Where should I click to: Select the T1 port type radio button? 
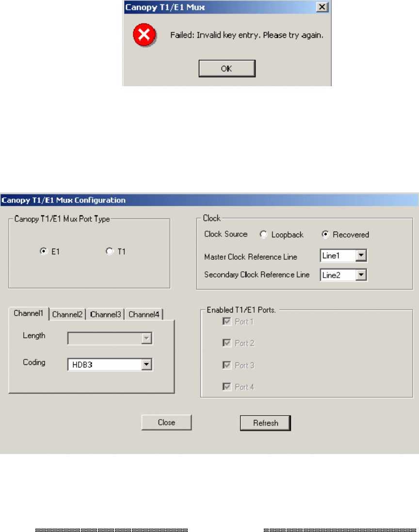pyautogui.click(x=109, y=251)
